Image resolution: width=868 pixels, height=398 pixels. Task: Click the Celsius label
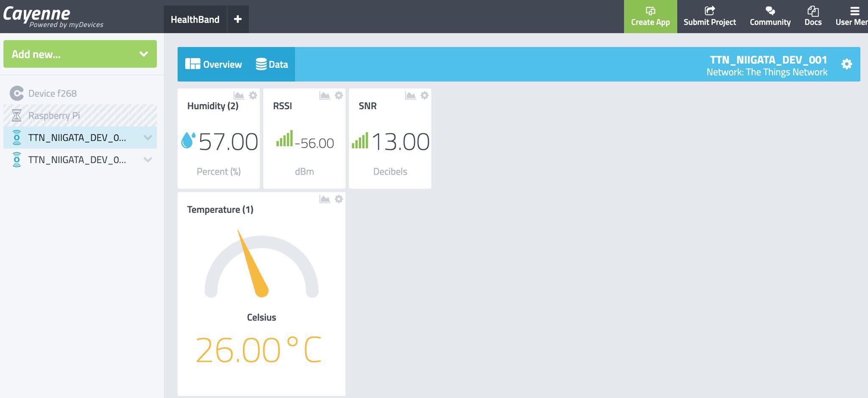click(262, 317)
